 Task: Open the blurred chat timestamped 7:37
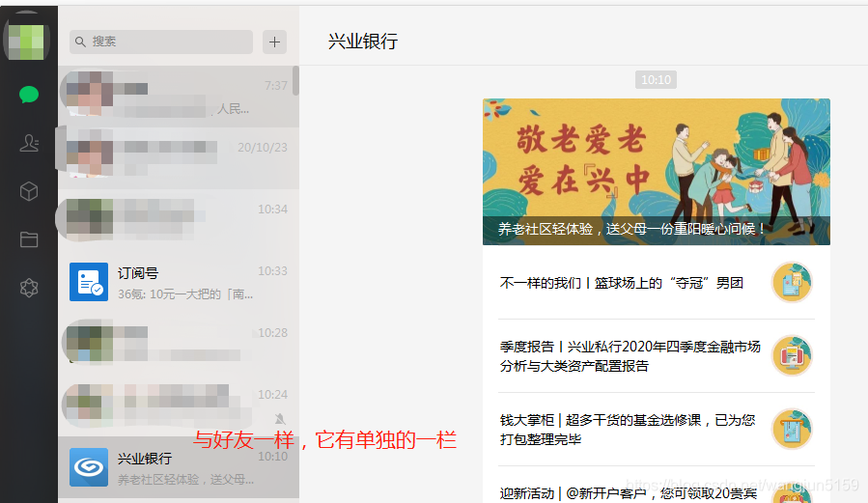[179, 97]
